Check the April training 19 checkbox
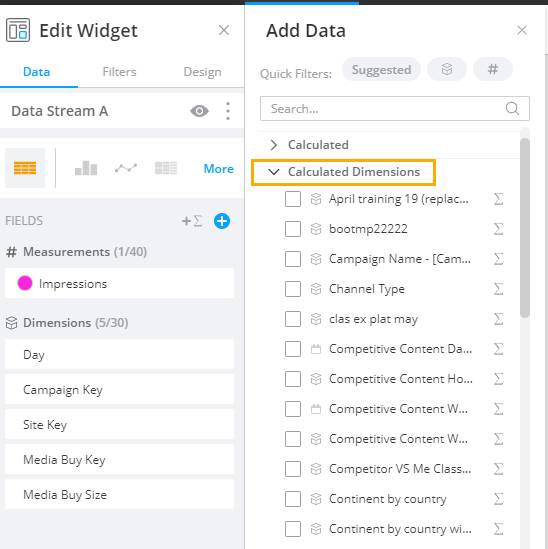This screenshot has height=549, width=548. 293,199
